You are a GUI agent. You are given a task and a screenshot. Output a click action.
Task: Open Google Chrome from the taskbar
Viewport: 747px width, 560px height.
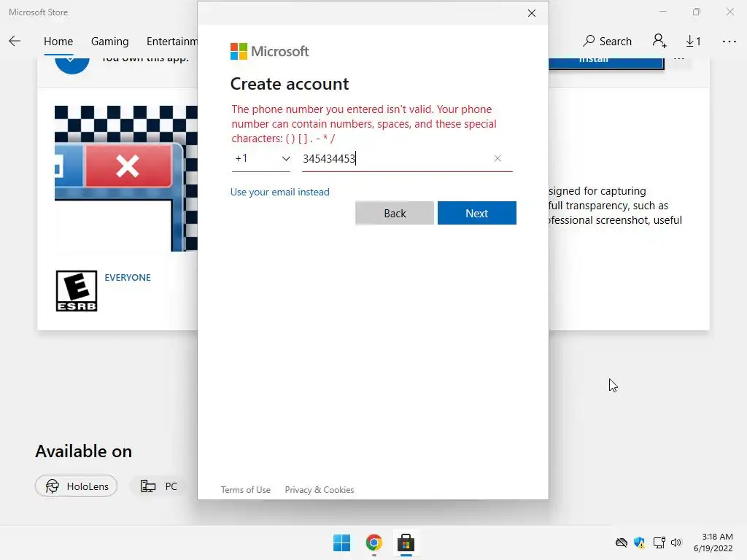[374, 542]
